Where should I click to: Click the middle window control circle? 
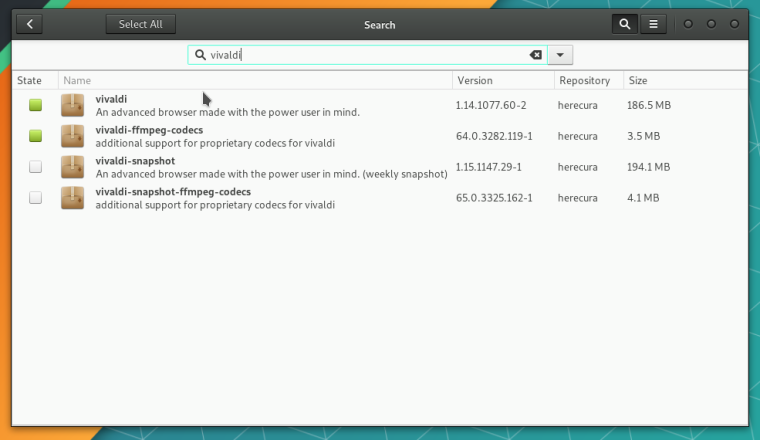[x=711, y=24]
